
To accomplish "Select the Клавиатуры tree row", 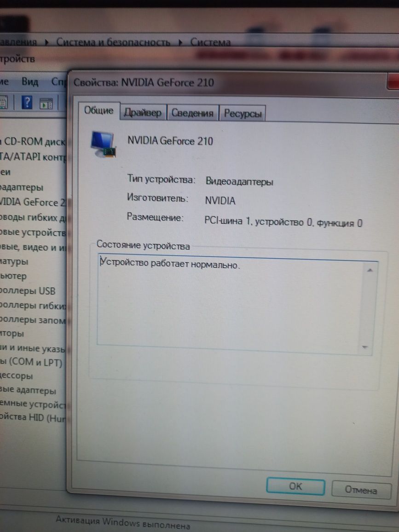I will (x=14, y=261).
